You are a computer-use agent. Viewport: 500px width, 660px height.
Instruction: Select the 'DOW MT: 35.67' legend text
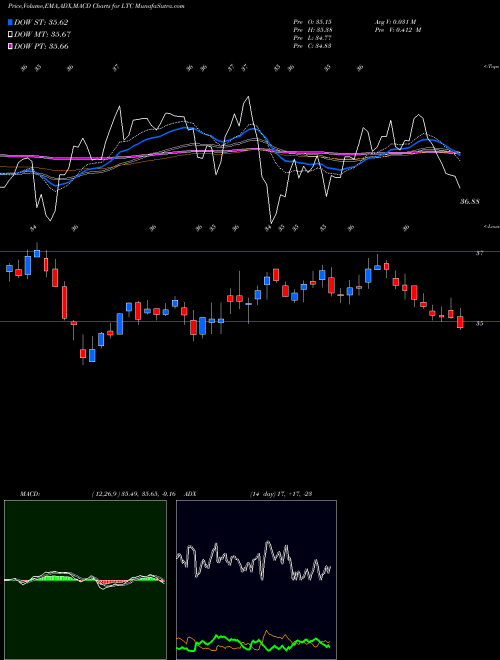[43, 35]
